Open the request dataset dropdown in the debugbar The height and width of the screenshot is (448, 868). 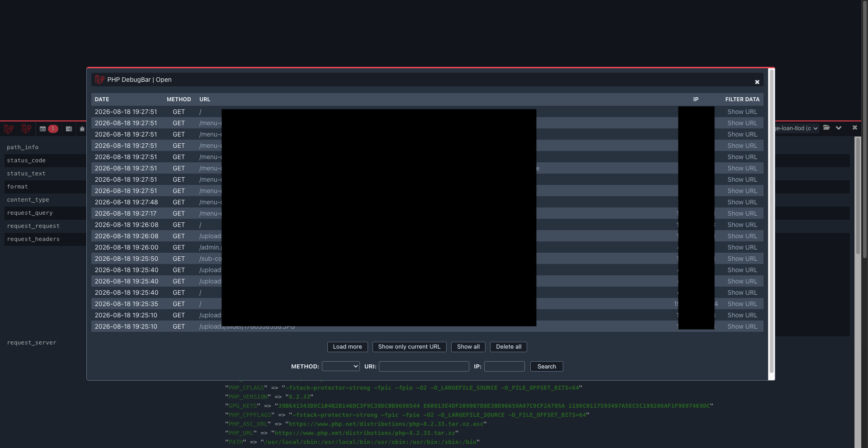coord(797,128)
